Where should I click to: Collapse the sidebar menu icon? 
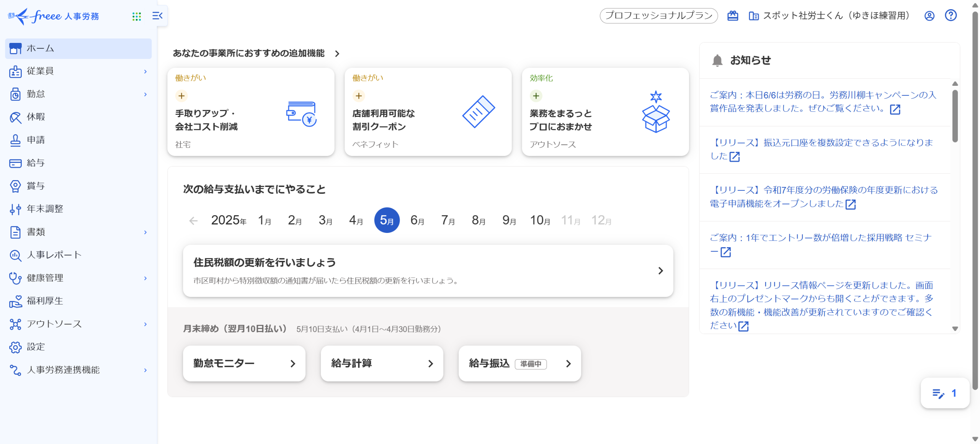tap(157, 16)
